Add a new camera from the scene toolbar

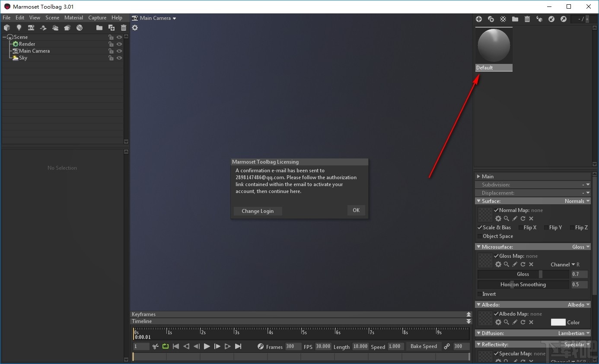click(x=31, y=28)
